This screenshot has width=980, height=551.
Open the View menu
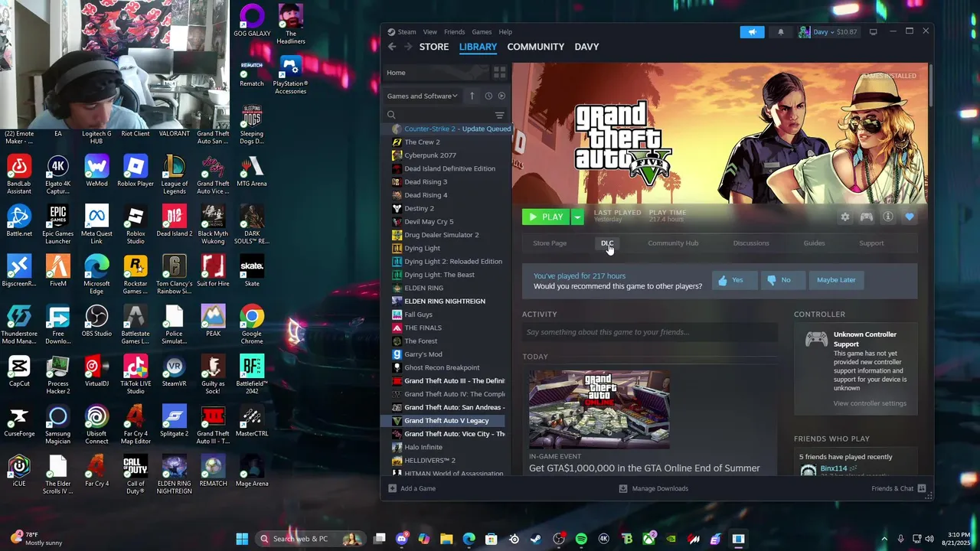tap(430, 32)
